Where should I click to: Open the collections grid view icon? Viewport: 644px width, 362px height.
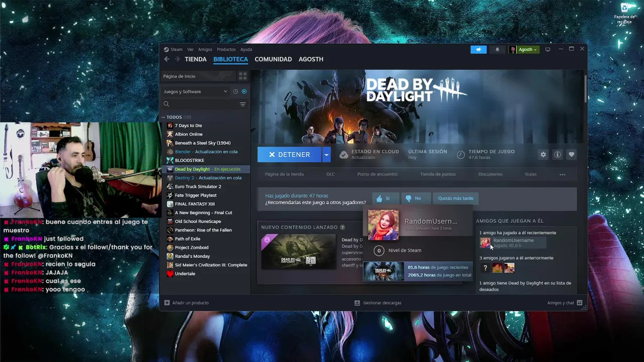pos(243,76)
